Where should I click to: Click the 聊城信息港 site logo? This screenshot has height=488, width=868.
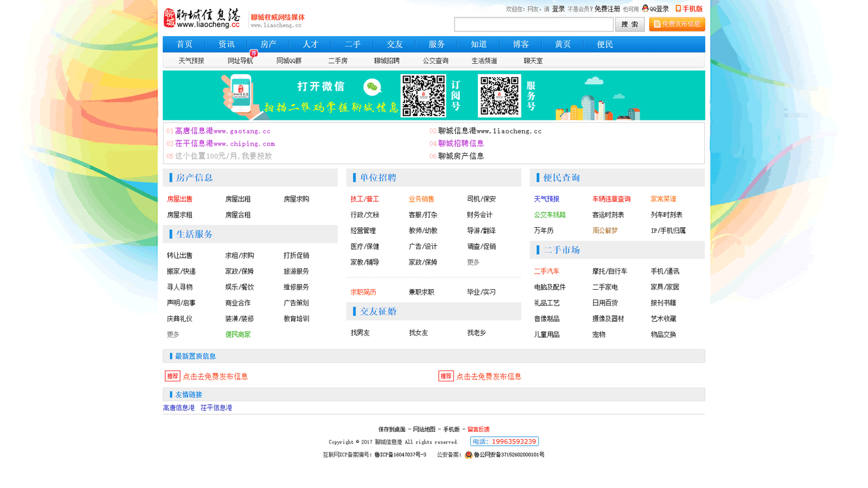[201, 18]
